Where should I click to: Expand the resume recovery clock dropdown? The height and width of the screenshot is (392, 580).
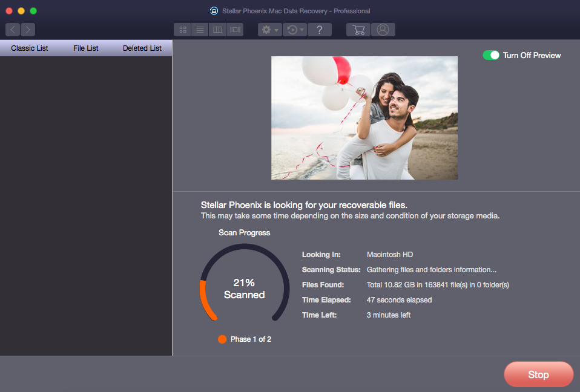295,30
